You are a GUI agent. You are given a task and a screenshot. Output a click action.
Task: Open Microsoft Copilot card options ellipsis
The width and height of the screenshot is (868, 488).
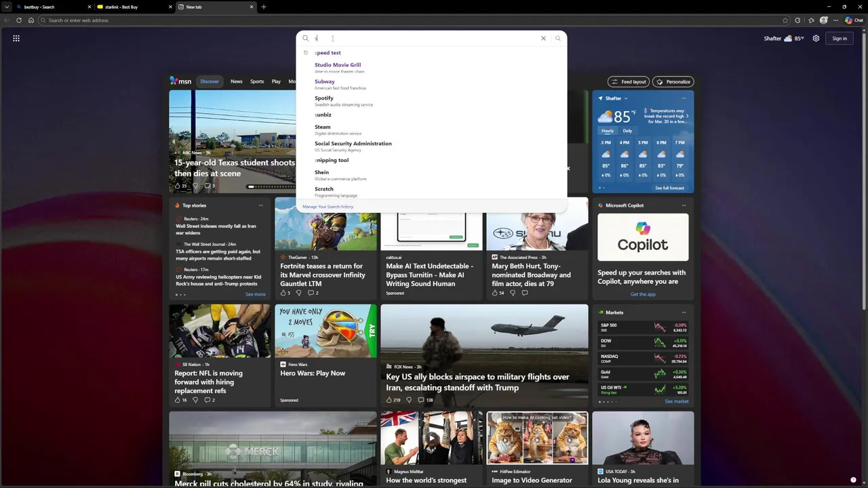[x=684, y=205]
